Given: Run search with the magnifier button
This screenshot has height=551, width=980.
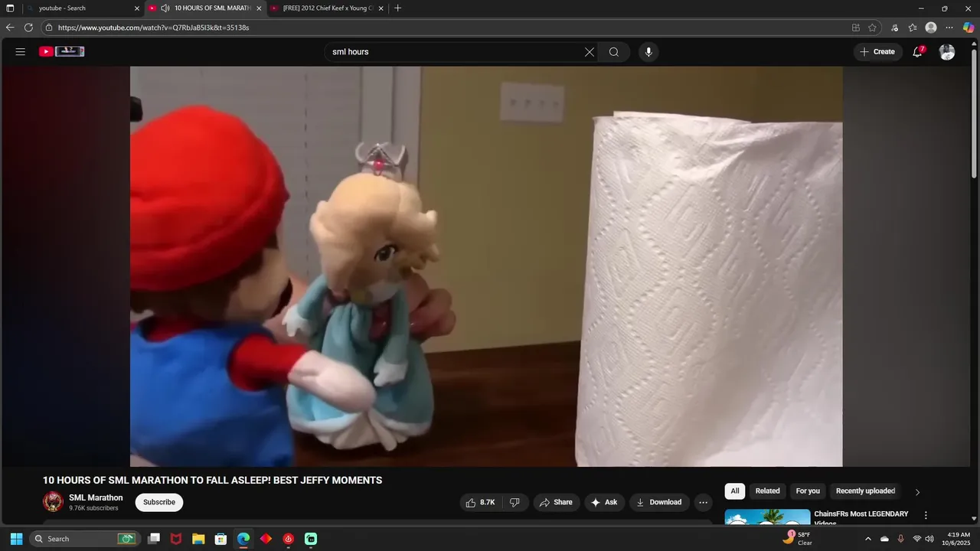Looking at the screenshot, I should click(614, 52).
